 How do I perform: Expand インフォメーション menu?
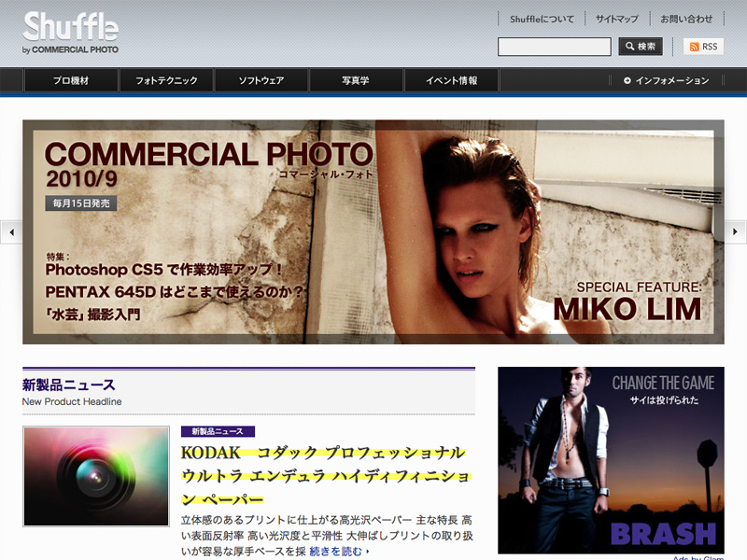pyautogui.click(x=666, y=80)
